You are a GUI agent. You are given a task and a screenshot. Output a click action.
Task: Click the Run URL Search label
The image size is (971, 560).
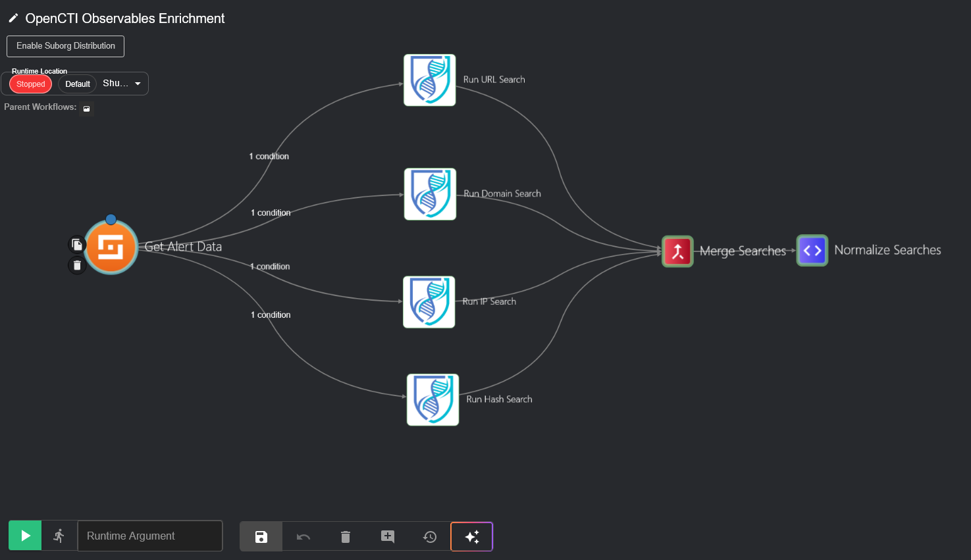coord(494,80)
